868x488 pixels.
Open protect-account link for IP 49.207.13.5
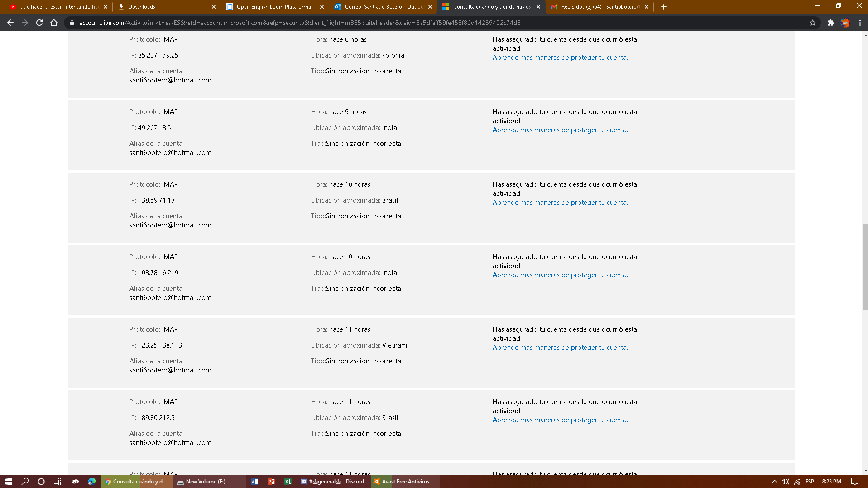(x=560, y=130)
